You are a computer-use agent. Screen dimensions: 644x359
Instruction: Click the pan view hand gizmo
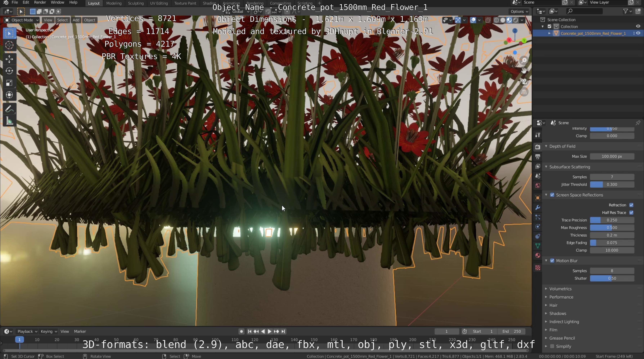524,71
